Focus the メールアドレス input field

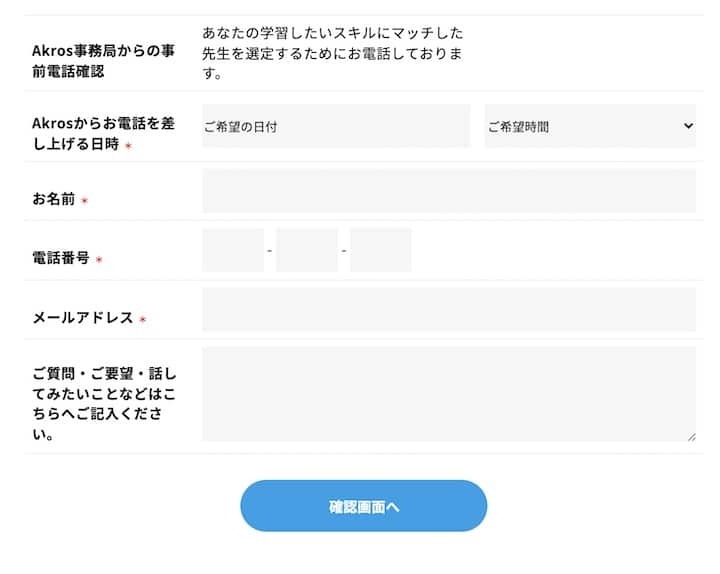448,310
